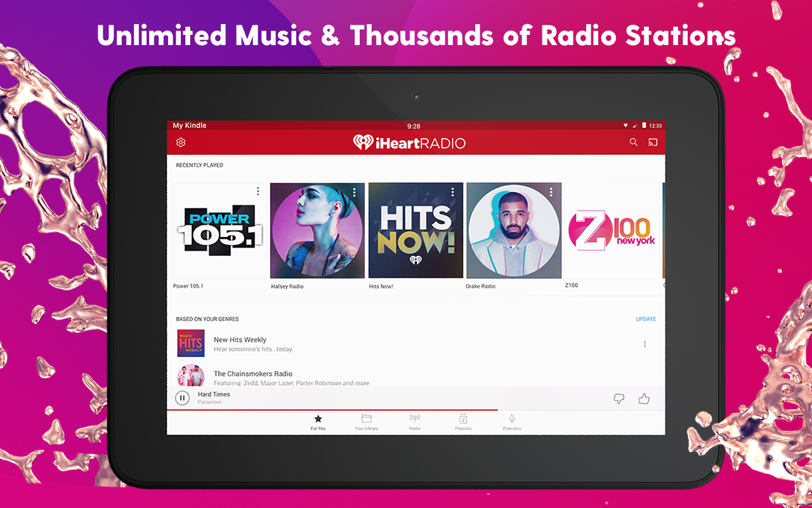Viewport: 812px width, 508px height.
Task: Click the "BASED ON YOUR GENRES" header
Action: [207, 319]
